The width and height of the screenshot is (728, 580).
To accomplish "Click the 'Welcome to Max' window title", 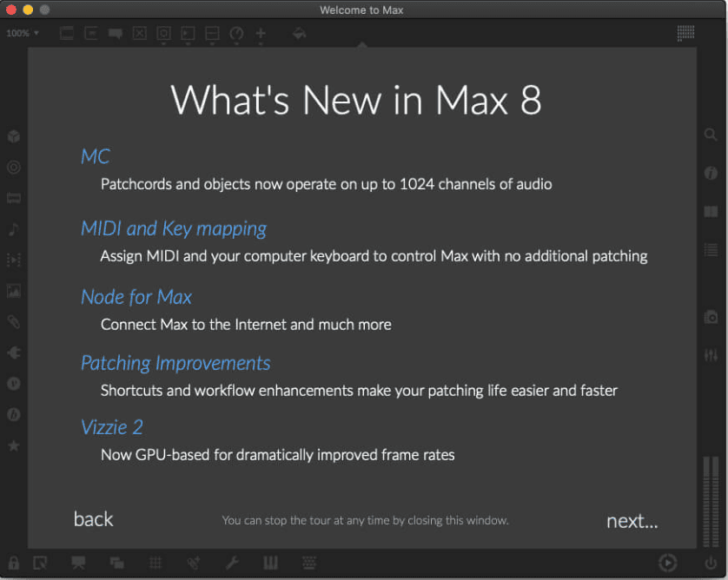I will [361, 10].
